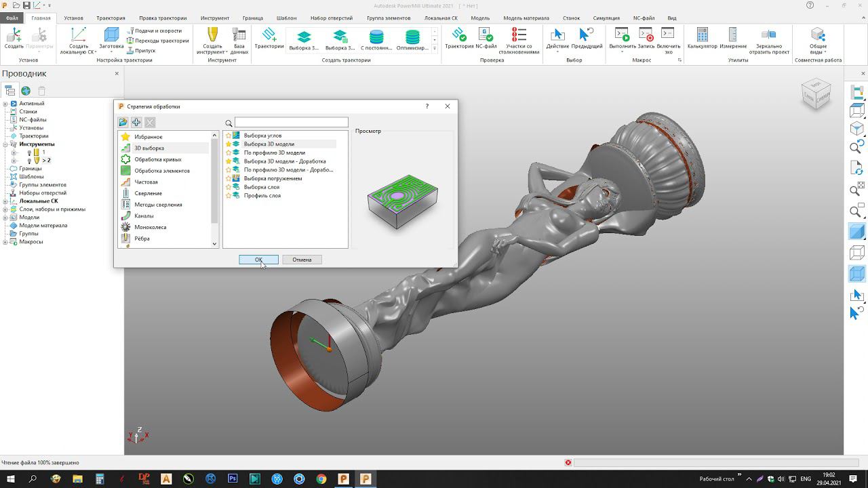This screenshot has width=868, height=488.
Task: Toggle favorite star for Выборка слоя
Action: coord(229,187)
